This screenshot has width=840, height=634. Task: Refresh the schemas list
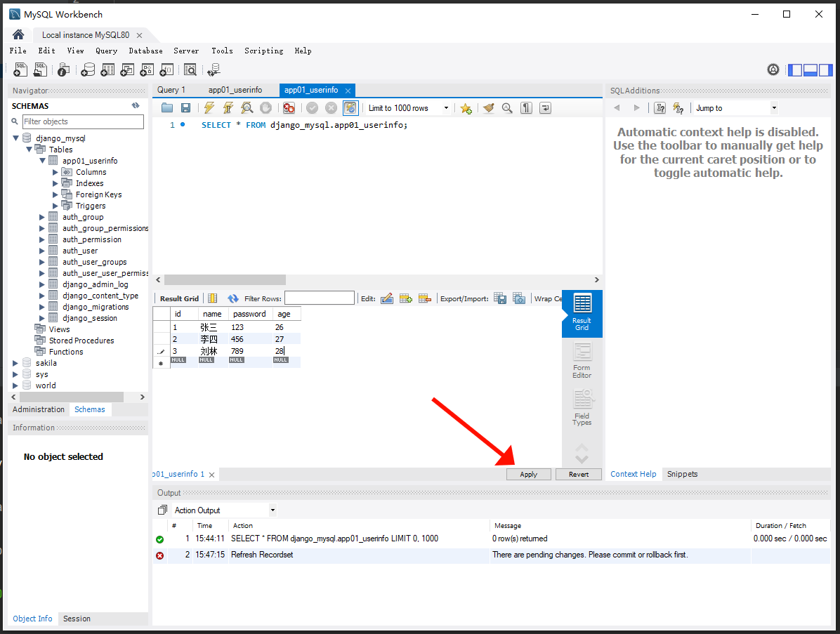pyautogui.click(x=136, y=106)
